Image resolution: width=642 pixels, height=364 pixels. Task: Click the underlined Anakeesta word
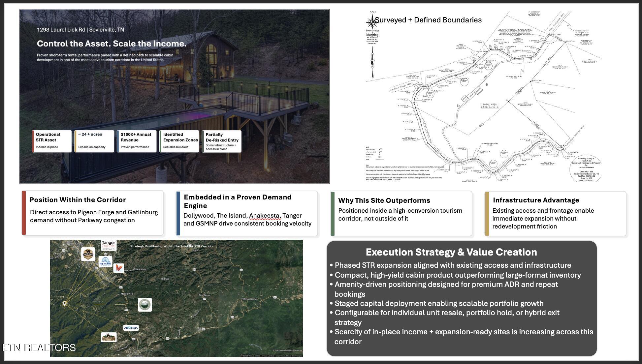[x=264, y=216]
